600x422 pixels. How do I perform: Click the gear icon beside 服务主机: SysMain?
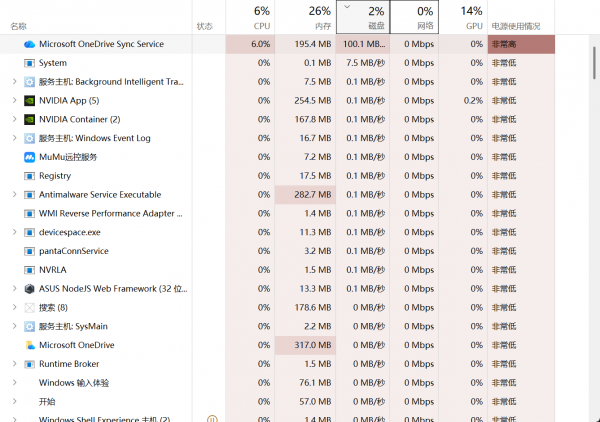29,326
